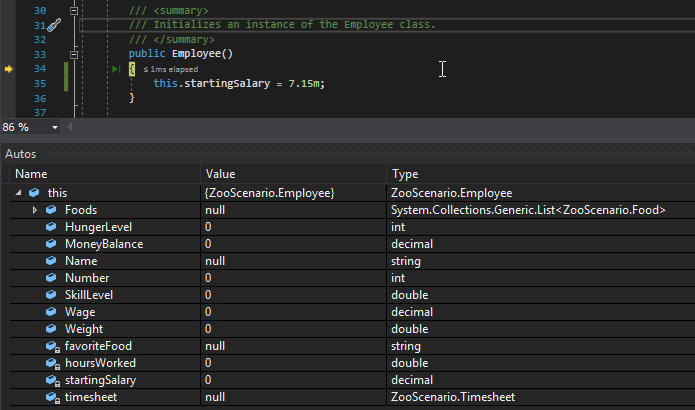
Task: Select the MoneyBalance row in Autos
Action: [x=104, y=244]
